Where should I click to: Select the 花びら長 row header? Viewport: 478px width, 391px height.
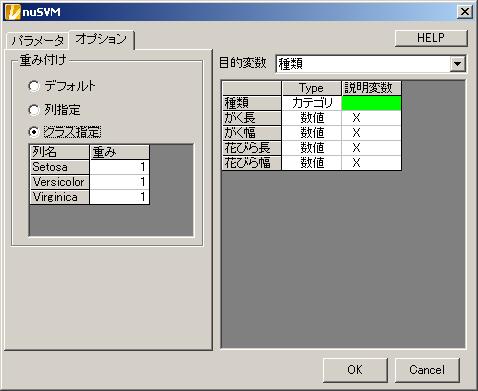pos(252,148)
